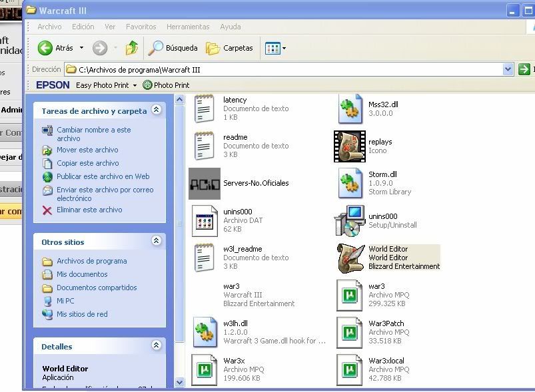This screenshot has height=392, width=535.
Task: Collapse Tareas de archivo y carpeta panel
Action: click(x=157, y=109)
